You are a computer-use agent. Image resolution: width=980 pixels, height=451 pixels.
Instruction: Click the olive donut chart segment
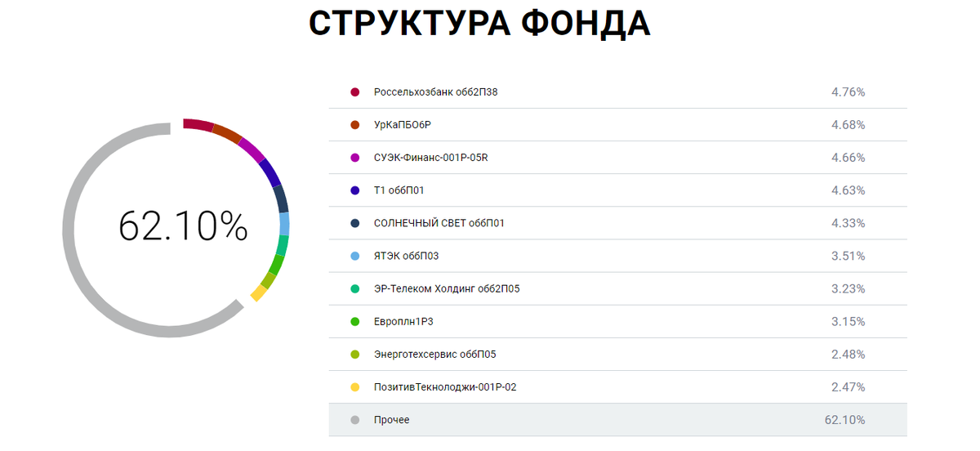pos(267,280)
